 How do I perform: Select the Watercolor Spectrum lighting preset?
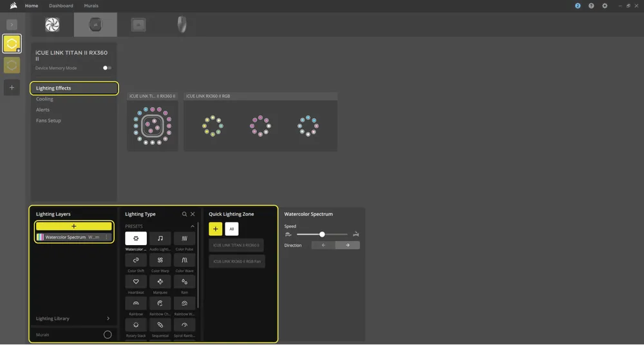pos(136,239)
